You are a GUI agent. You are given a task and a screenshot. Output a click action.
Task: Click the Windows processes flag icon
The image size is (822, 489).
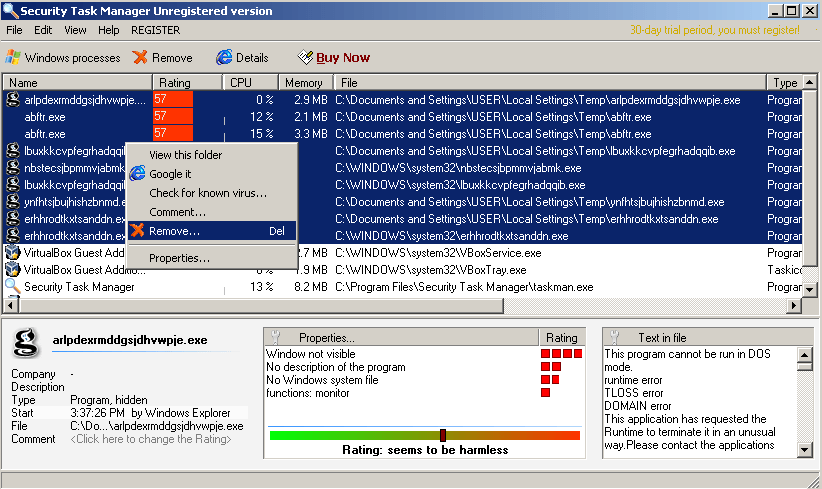[x=13, y=58]
